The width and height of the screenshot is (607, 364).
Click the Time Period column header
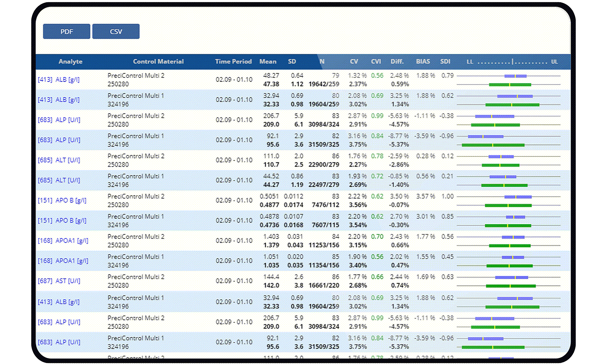[233, 62]
